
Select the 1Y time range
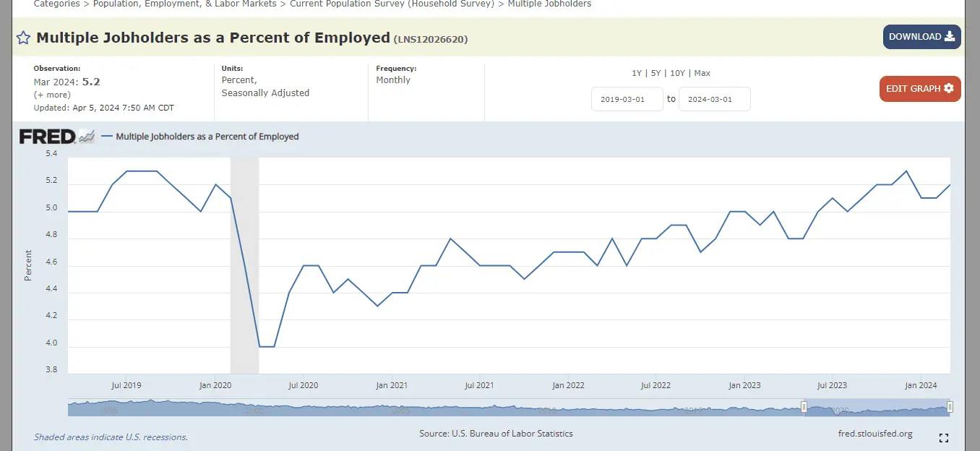click(x=636, y=73)
